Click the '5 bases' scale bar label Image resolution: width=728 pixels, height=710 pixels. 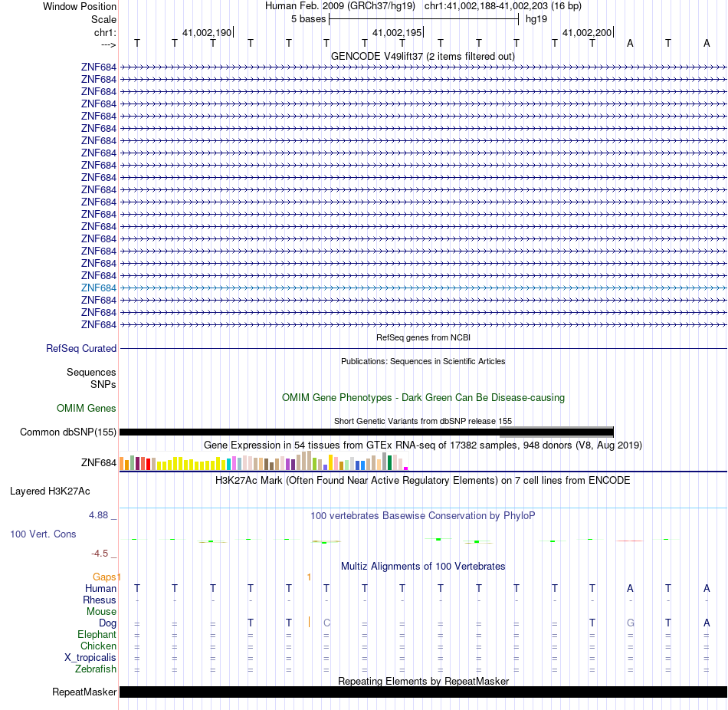309,19
